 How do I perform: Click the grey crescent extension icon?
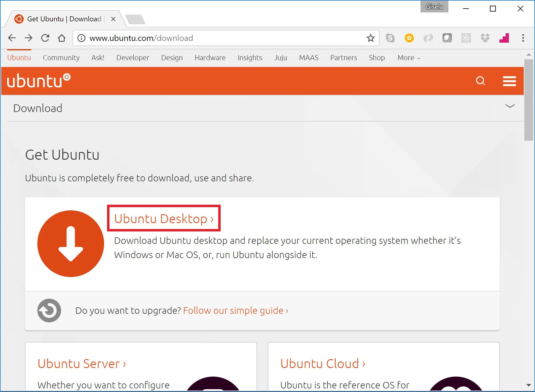click(x=428, y=38)
